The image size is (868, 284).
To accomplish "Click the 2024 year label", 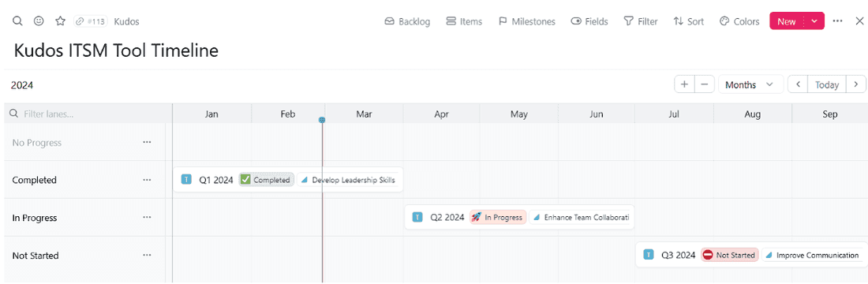I will [22, 85].
